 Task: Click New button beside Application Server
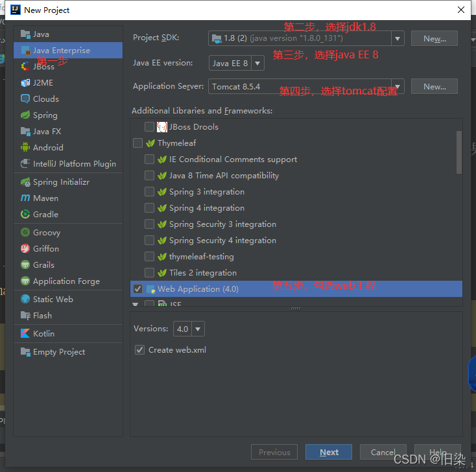pos(434,86)
